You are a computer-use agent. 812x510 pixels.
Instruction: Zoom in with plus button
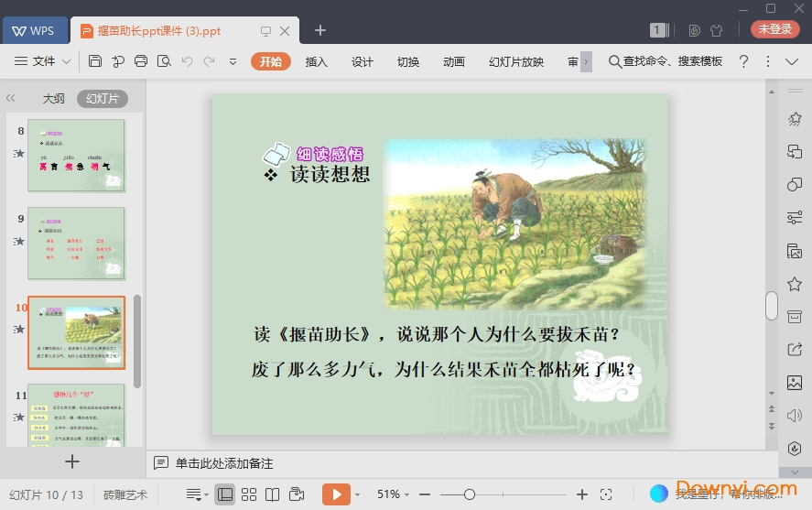click(581, 494)
